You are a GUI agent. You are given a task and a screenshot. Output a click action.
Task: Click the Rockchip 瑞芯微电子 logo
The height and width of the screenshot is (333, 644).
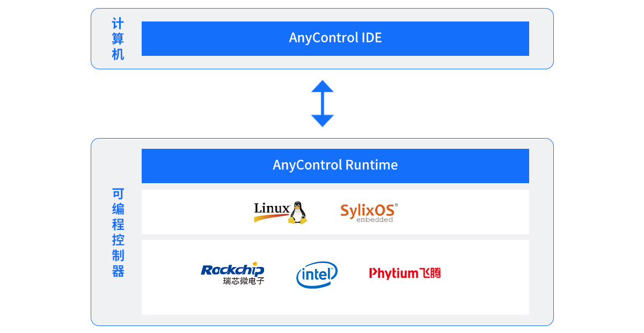pos(233,274)
